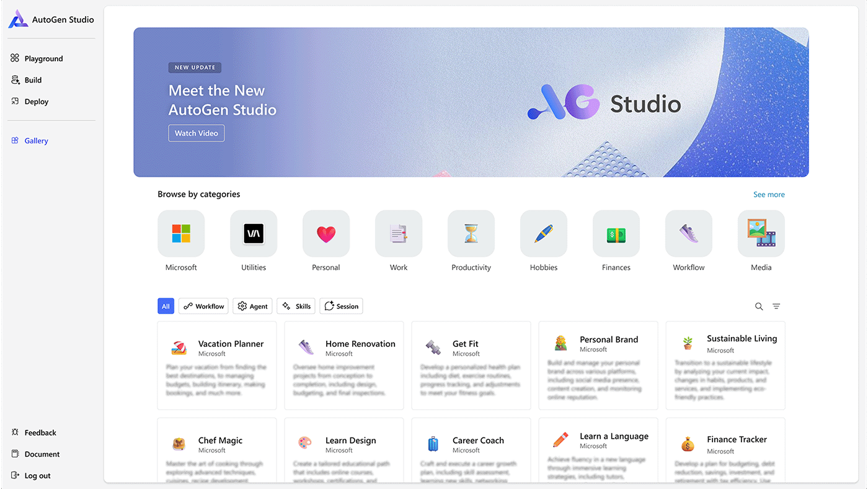The width and height of the screenshot is (868, 489).
Task: Open the search magnifier icon
Action: [x=759, y=306]
